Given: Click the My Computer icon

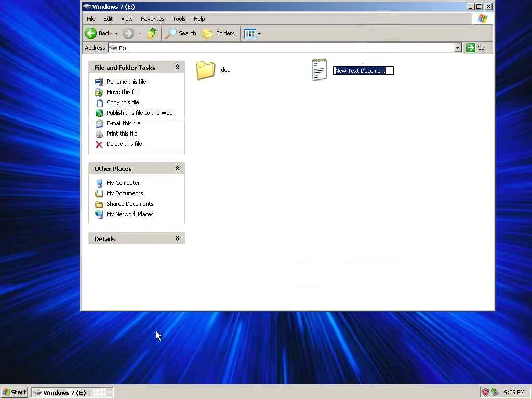Looking at the screenshot, I should click(99, 183).
